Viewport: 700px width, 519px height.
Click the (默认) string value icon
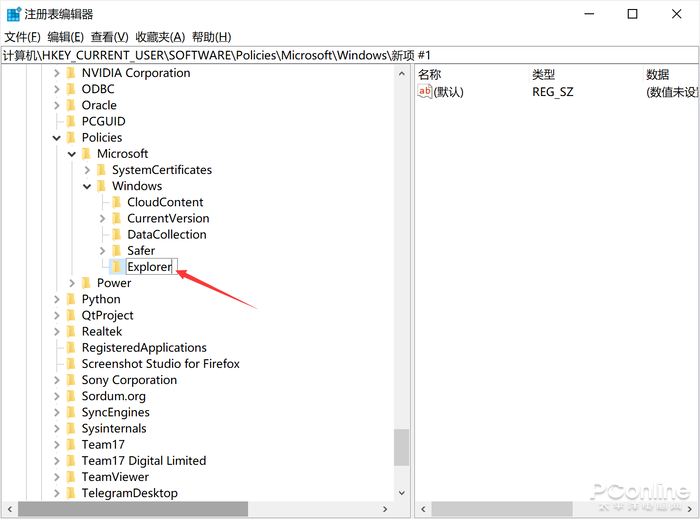(x=425, y=91)
